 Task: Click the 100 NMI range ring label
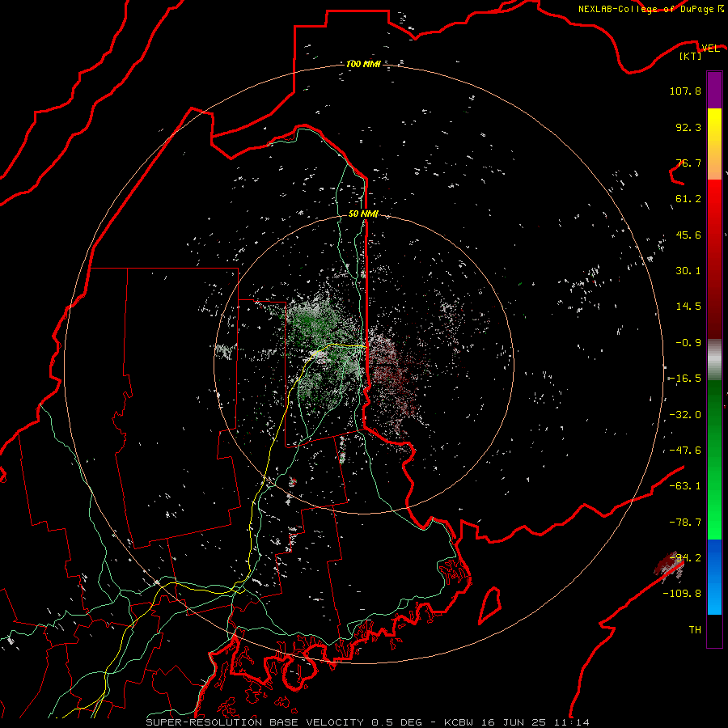[363, 64]
